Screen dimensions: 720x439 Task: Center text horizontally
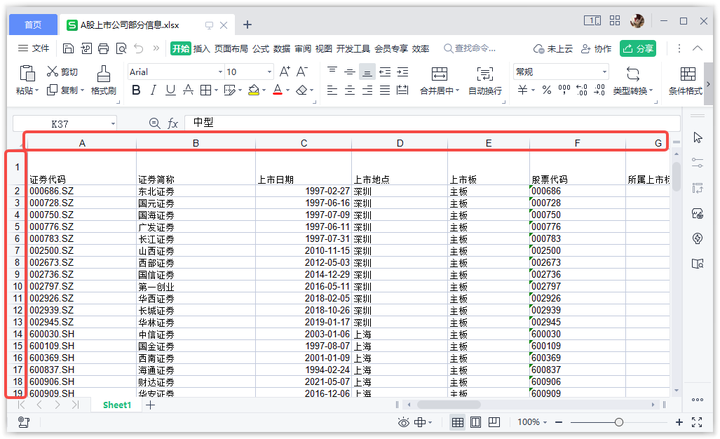click(349, 90)
